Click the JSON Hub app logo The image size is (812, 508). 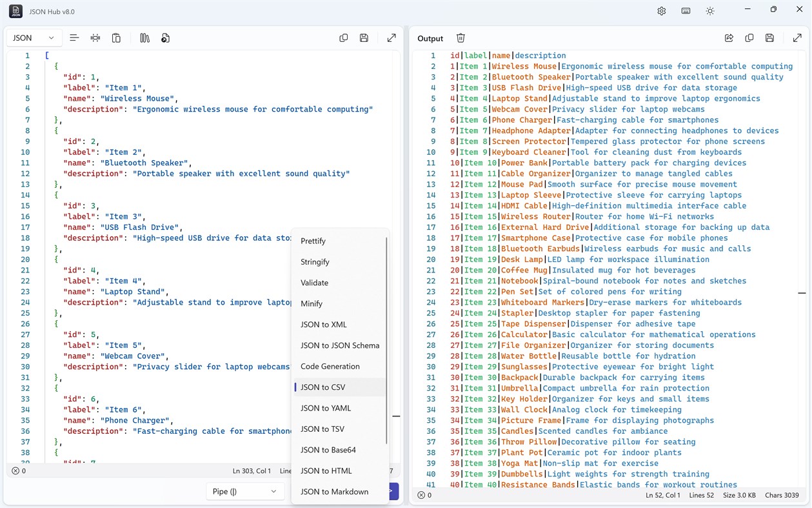coord(15,11)
